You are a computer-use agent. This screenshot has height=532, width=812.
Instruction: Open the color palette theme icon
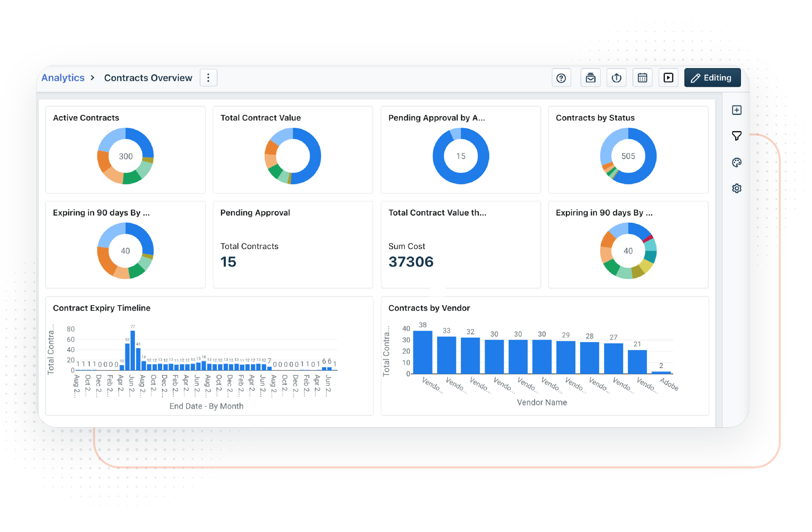coord(736,162)
